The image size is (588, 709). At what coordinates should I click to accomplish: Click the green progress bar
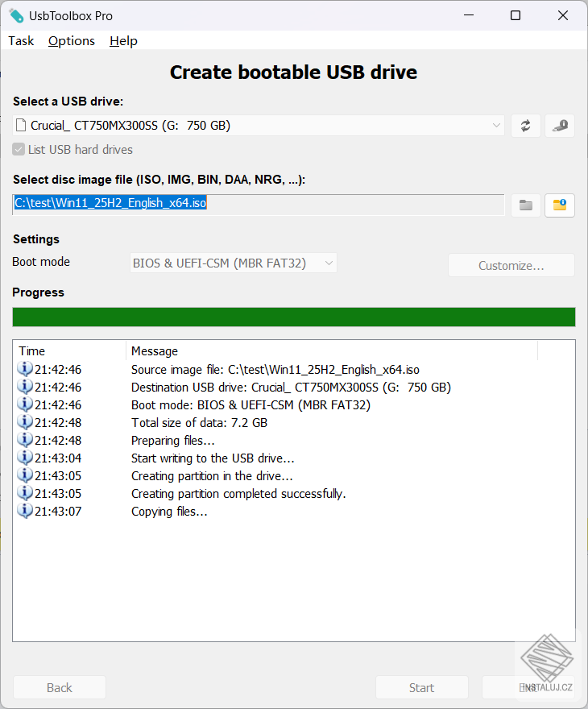tap(294, 317)
